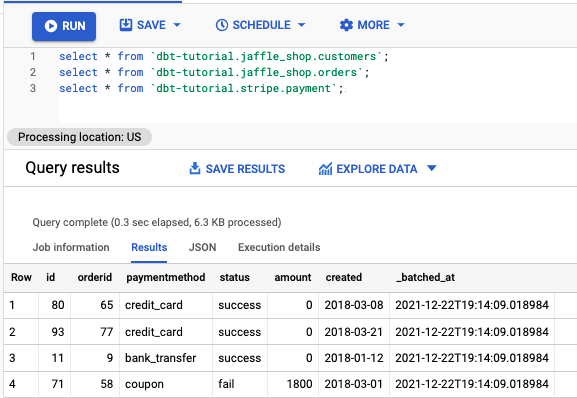The height and width of the screenshot is (398, 577).
Task: Click created date 2018-01-12
Action: (x=354, y=358)
